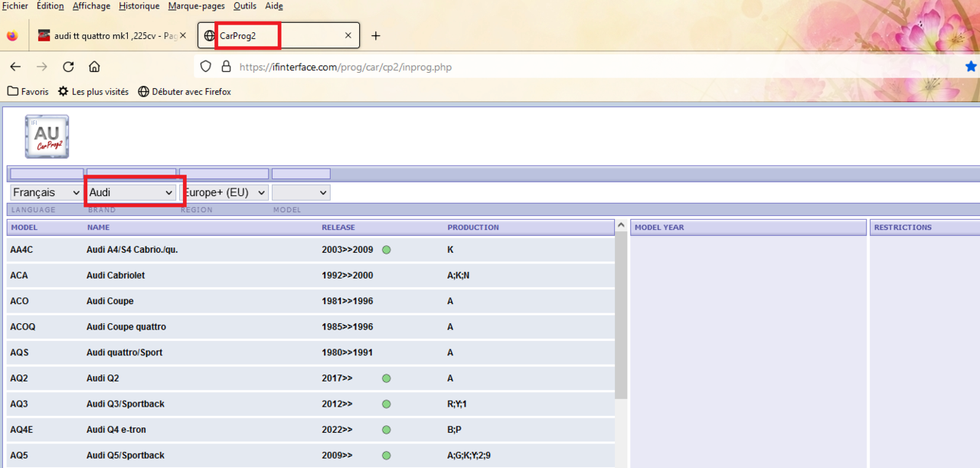
Task: Open a new tab with plus icon
Action: click(376, 35)
